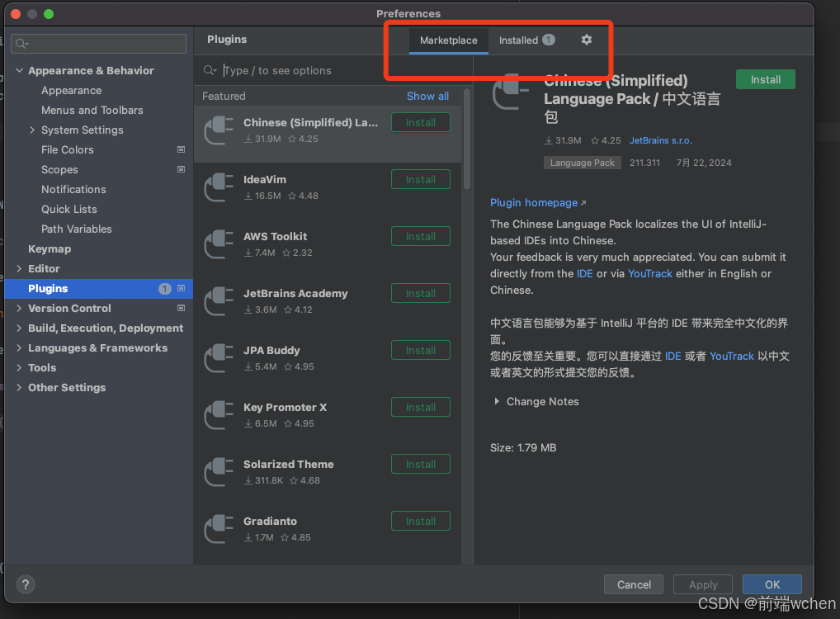This screenshot has width=840, height=619.
Task: Click the IdeaVim plugin icon
Action: click(219, 187)
